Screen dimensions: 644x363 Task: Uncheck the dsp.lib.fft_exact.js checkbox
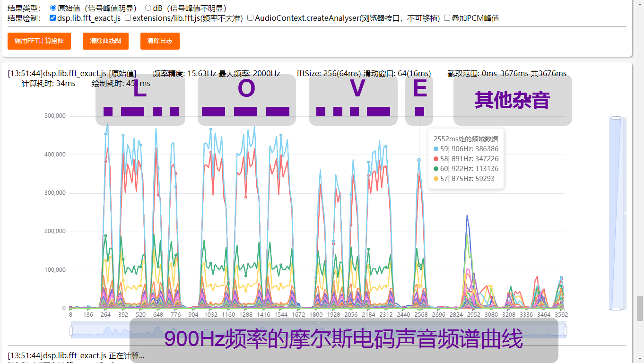tap(53, 18)
